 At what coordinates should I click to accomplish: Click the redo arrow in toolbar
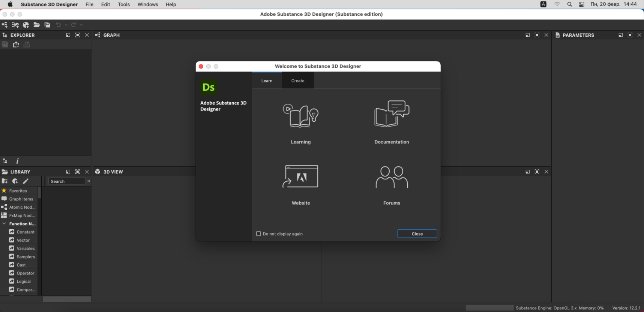74,25
